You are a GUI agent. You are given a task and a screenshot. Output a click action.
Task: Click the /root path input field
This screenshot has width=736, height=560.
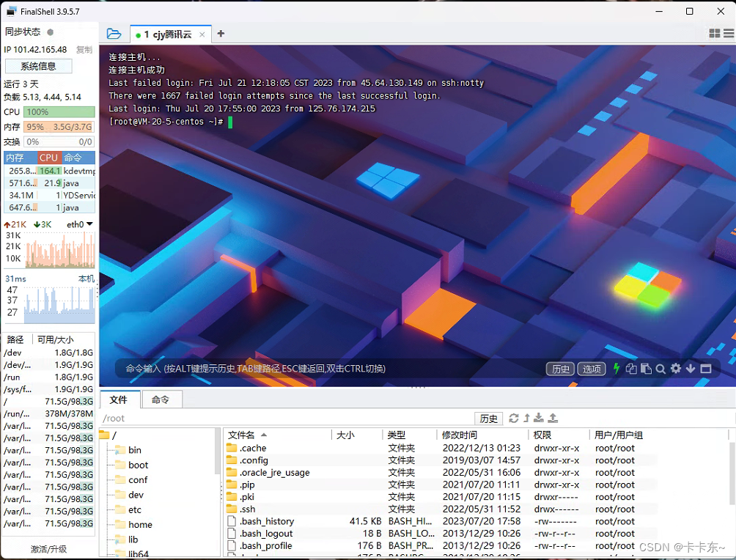[x=287, y=419]
